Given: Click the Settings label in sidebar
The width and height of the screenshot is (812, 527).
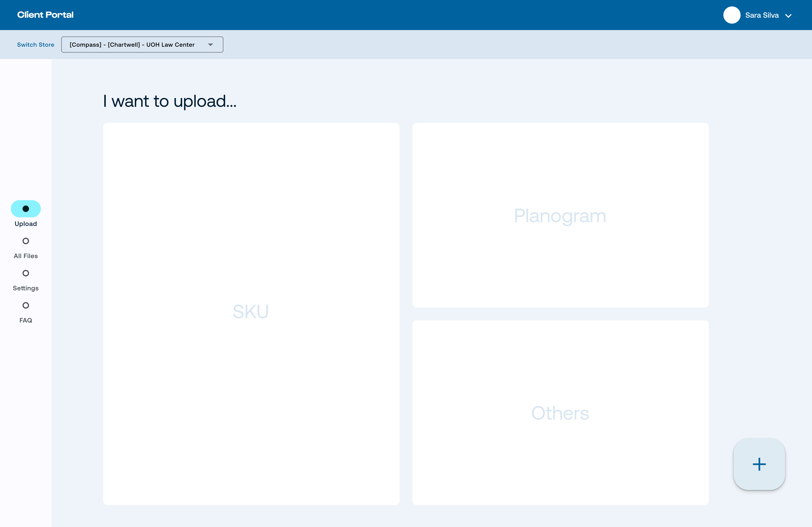Looking at the screenshot, I should tap(26, 288).
